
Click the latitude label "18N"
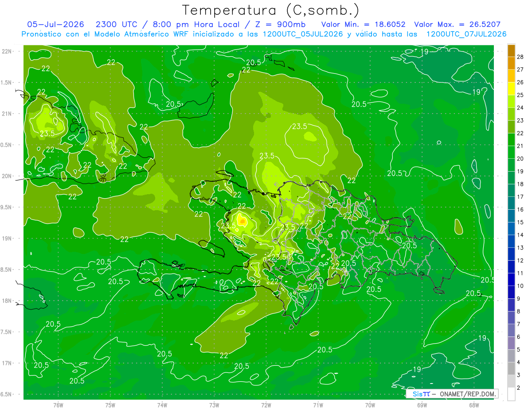click(x=7, y=301)
